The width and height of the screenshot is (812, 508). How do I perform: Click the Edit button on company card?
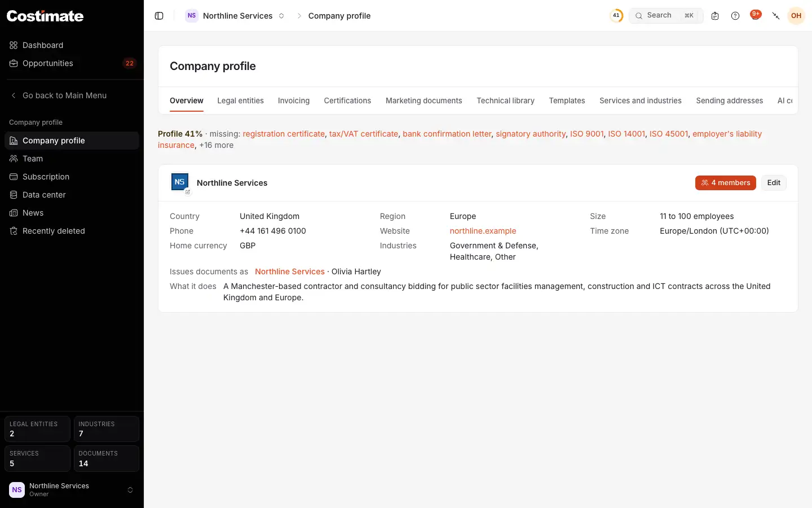pyautogui.click(x=774, y=183)
